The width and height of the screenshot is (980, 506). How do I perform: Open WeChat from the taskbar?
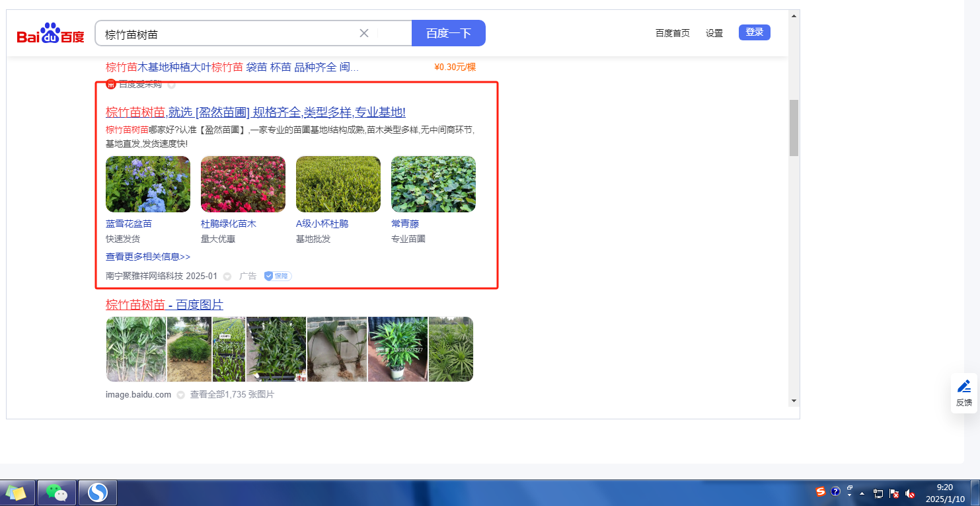coord(57,493)
